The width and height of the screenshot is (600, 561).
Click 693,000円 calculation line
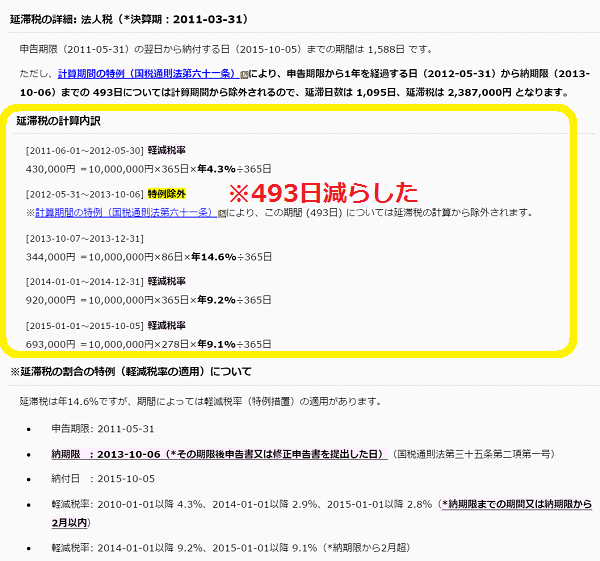pyautogui.click(x=148, y=344)
